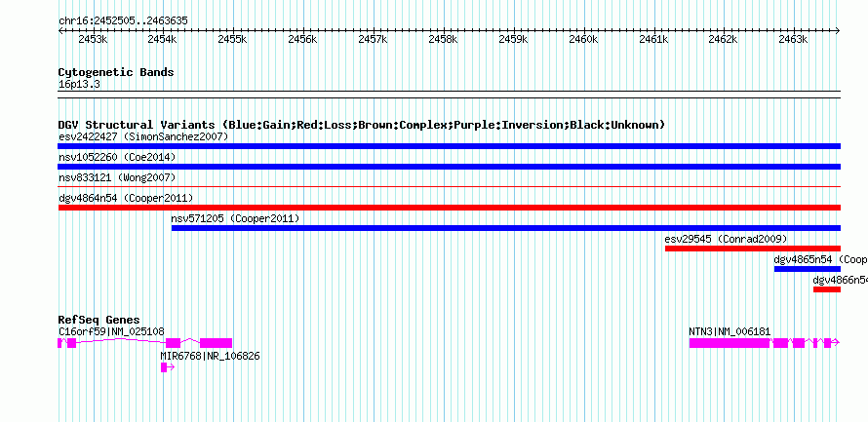Click the DGV Structural Variants track title
The image size is (868, 422).
coord(362,125)
